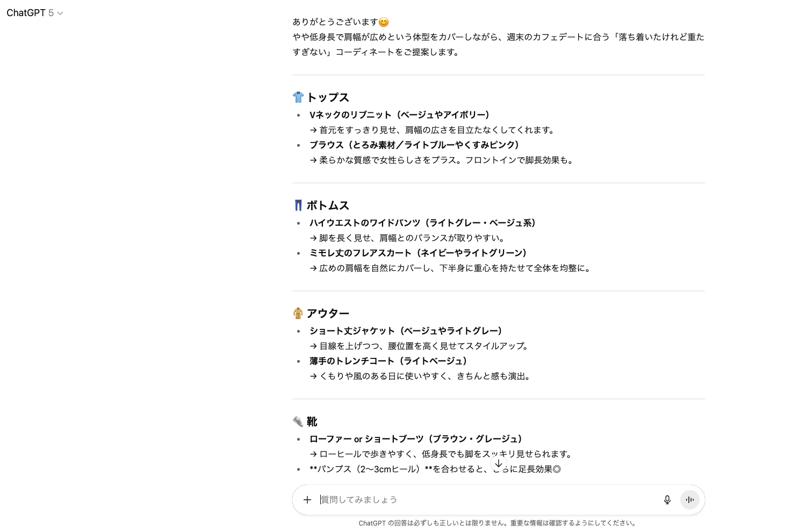The width and height of the screenshot is (806, 532).
Task: Click the scroll-to-bottom arrow button
Action: (499, 463)
